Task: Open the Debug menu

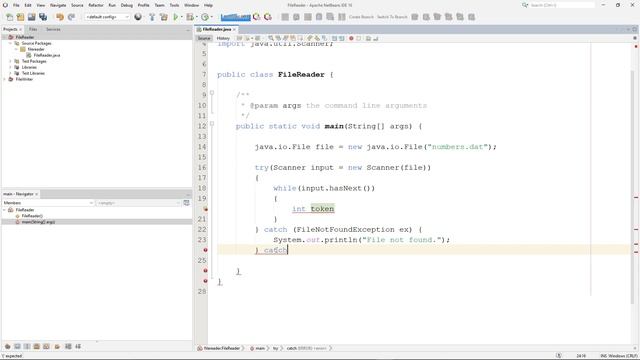Action: [127, 5]
